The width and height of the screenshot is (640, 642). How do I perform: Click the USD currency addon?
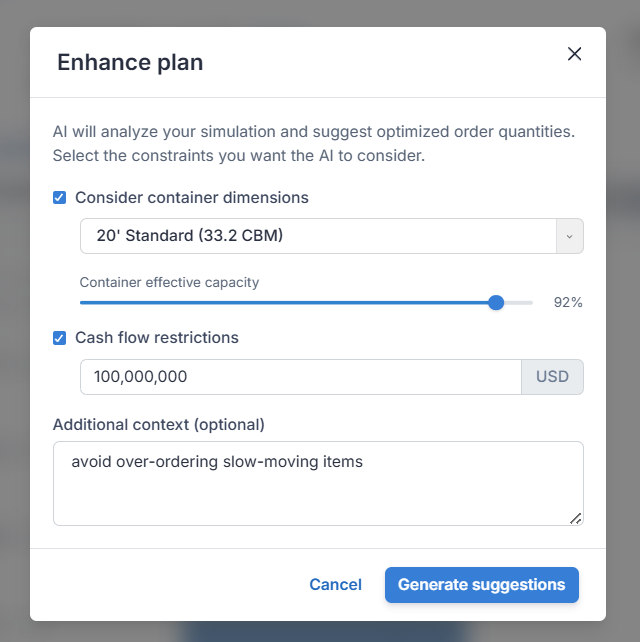pos(552,377)
